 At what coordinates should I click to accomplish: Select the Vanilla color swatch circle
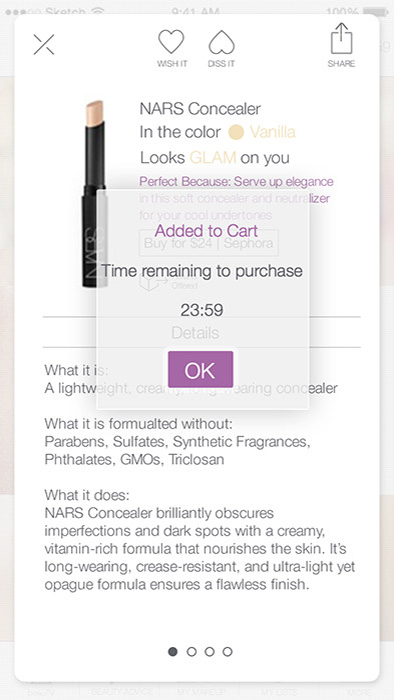[x=236, y=132]
